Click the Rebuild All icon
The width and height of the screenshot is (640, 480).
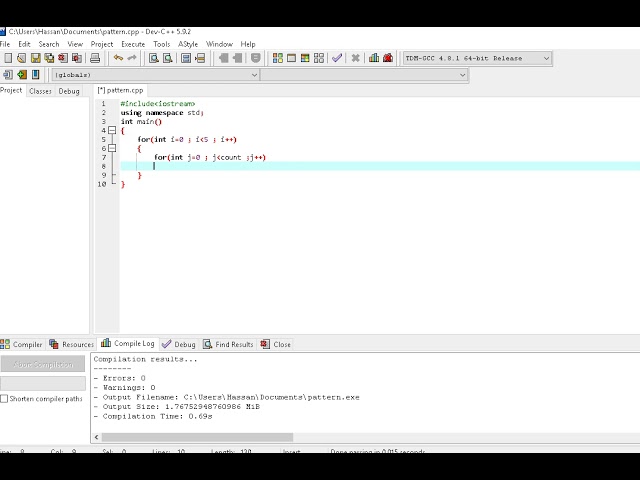click(x=319, y=58)
